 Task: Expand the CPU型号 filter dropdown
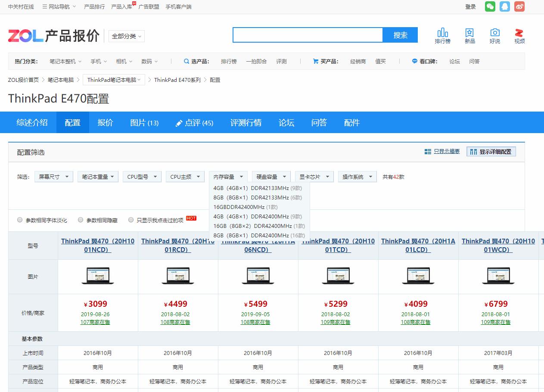tap(142, 176)
